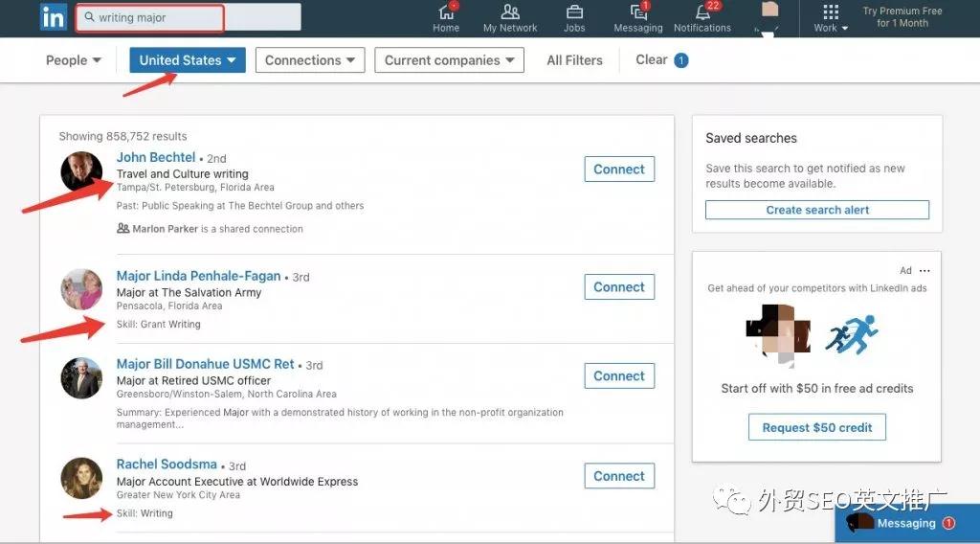The height and width of the screenshot is (544, 980).
Task: Open Major Linda Penhale-Fagan's profile link
Action: tap(198, 276)
